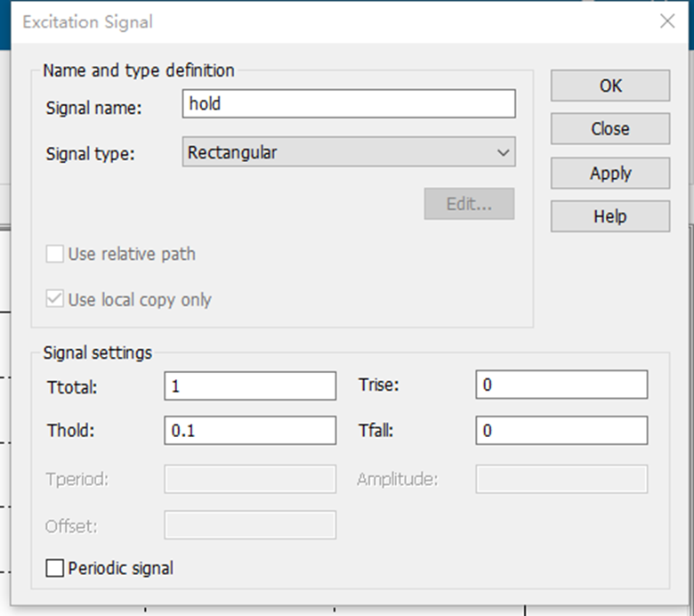Click the disabled Tperiod field
The width and height of the screenshot is (694, 616).
click(x=250, y=479)
